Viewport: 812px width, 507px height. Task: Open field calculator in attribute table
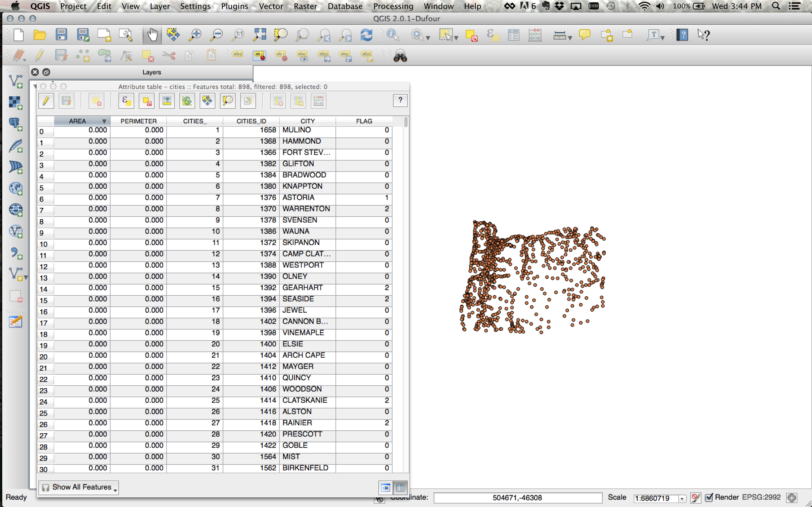pos(318,101)
